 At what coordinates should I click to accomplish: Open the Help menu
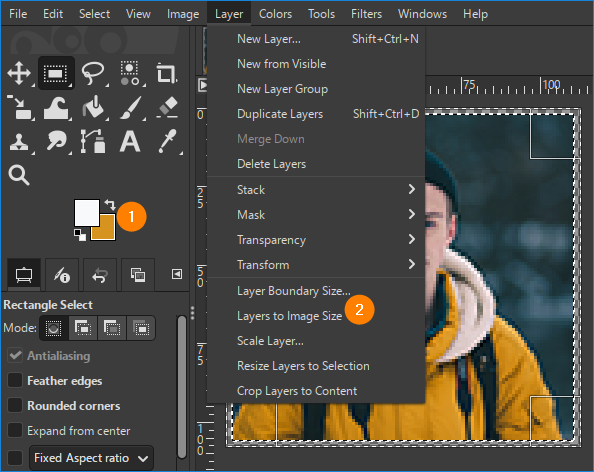(x=475, y=14)
